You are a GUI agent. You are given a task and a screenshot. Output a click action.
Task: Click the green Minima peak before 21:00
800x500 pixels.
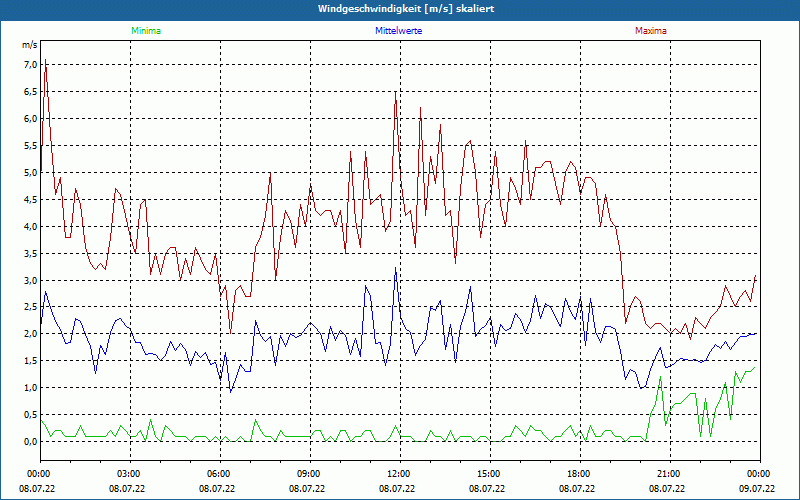coord(660,377)
